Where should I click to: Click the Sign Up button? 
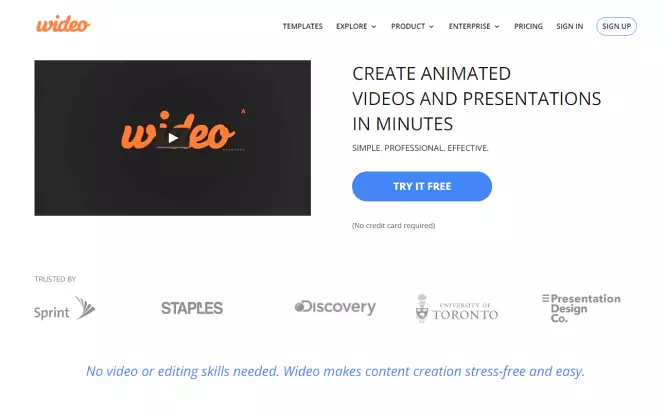(617, 26)
